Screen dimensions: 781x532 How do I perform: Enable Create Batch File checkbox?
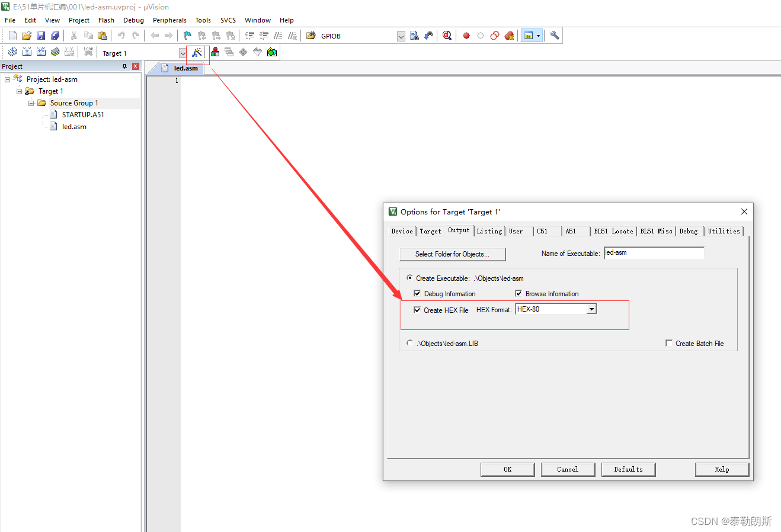tap(669, 343)
